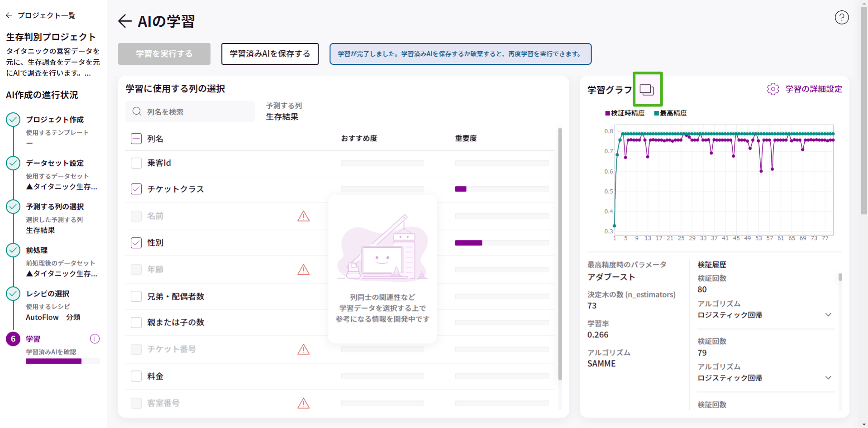Click 決定木の数 value 73
Viewport: 868px width, 428px height.
pos(592,306)
